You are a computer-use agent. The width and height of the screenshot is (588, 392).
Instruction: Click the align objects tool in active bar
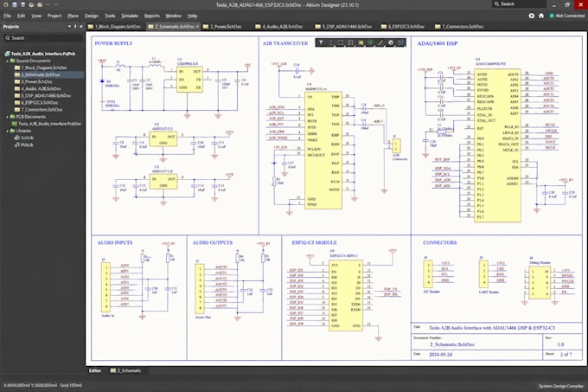[350, 42]
